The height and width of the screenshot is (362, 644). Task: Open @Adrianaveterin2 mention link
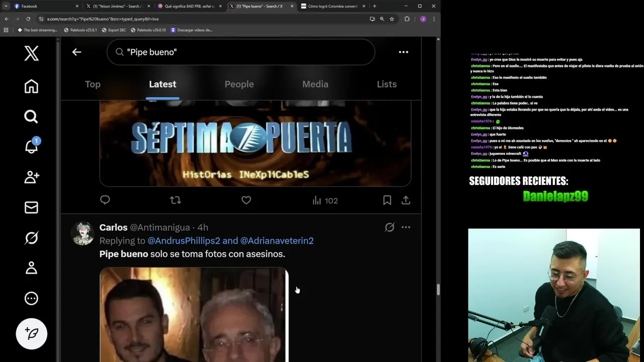[277, 241]
